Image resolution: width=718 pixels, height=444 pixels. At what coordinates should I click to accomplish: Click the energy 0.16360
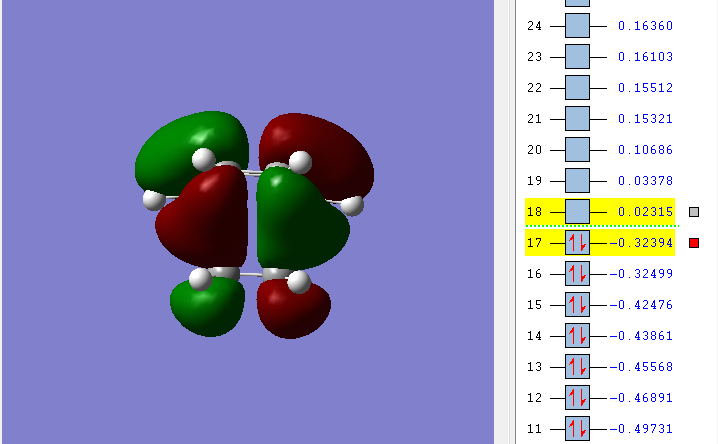pyautogui.click(x=645, y=26)
